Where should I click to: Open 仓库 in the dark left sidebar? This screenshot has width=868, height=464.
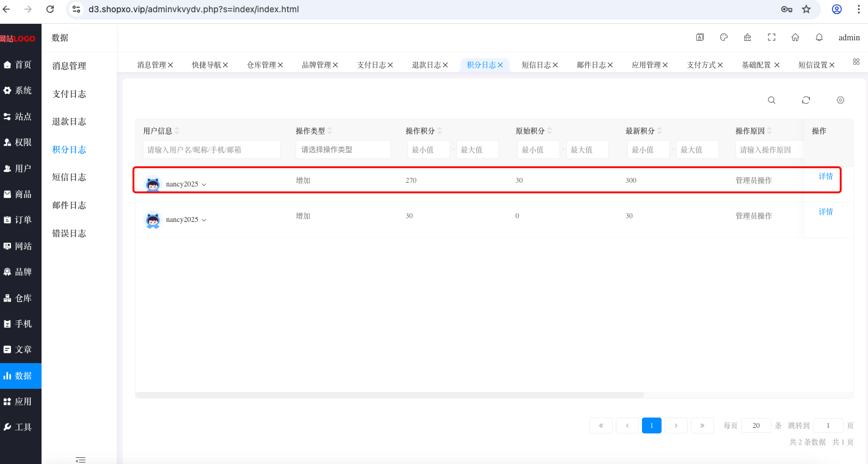(18, 298)
